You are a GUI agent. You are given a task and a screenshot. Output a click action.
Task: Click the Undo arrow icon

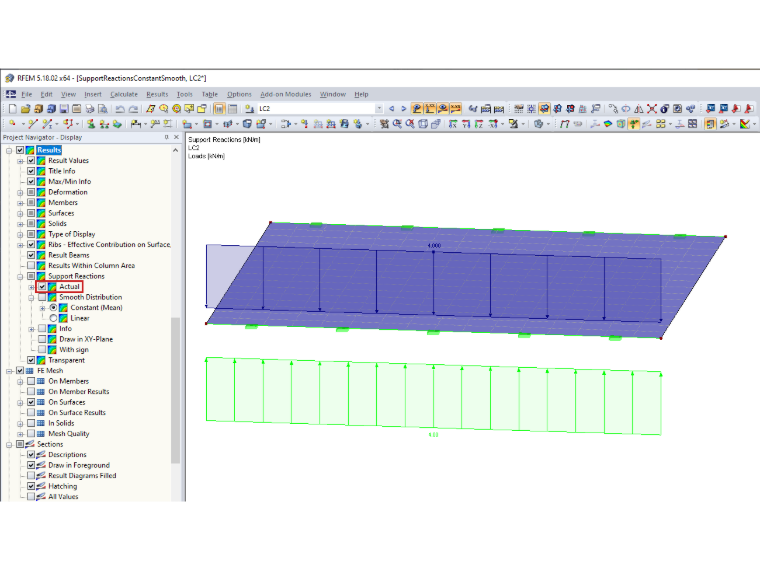point(120,109)
